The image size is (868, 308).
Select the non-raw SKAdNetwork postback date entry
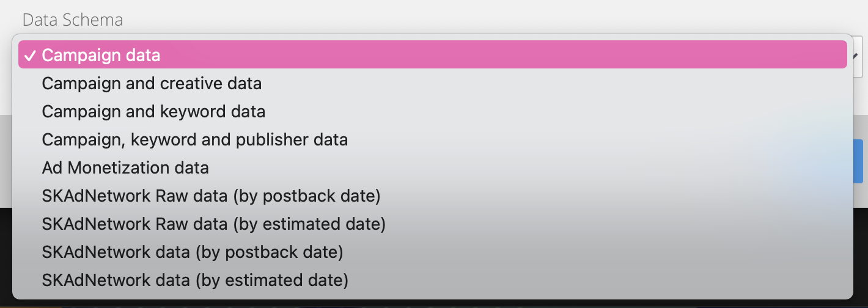[x=192, y=252]
